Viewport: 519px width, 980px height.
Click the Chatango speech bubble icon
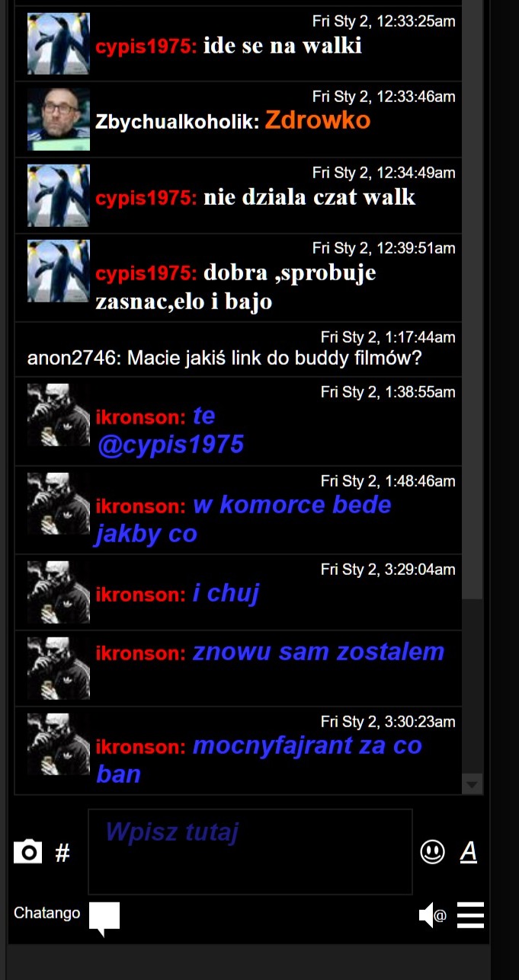click(x=104, y=918)
